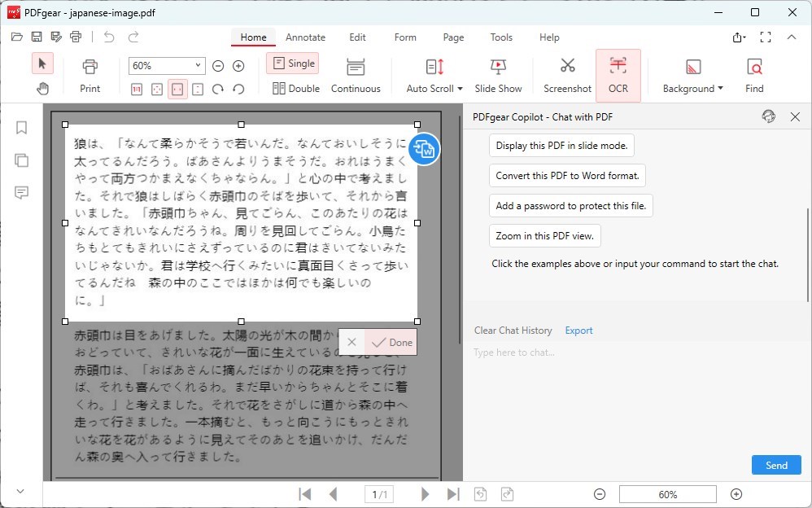Open the Home tab
The width and height of the screenshot is (812, 508).
tap(253, 37)
